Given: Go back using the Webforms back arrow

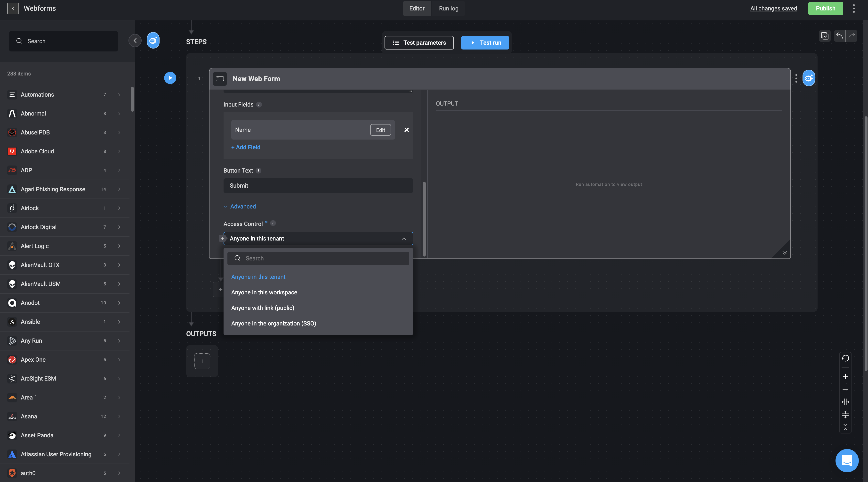Looking at the screenshot, I should click(x=13, y=8).
